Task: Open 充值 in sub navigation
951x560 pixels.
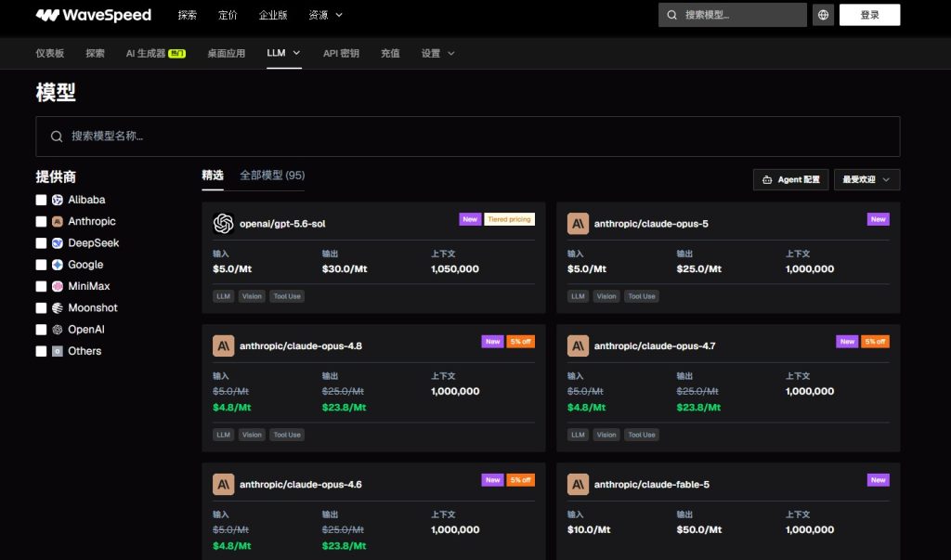Action: coord(390,53)
